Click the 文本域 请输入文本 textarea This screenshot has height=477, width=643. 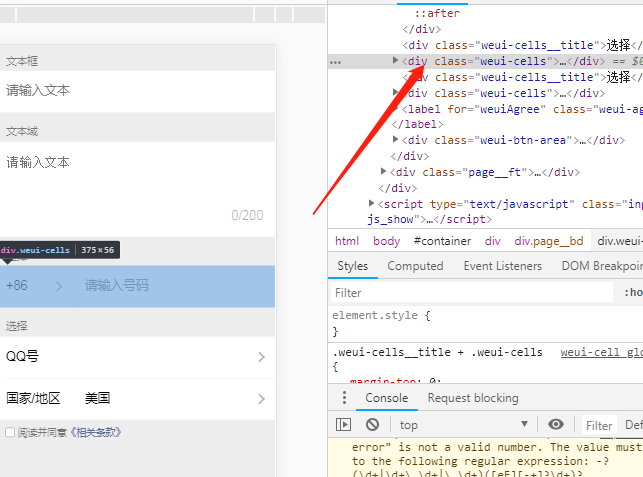[137, 189]
